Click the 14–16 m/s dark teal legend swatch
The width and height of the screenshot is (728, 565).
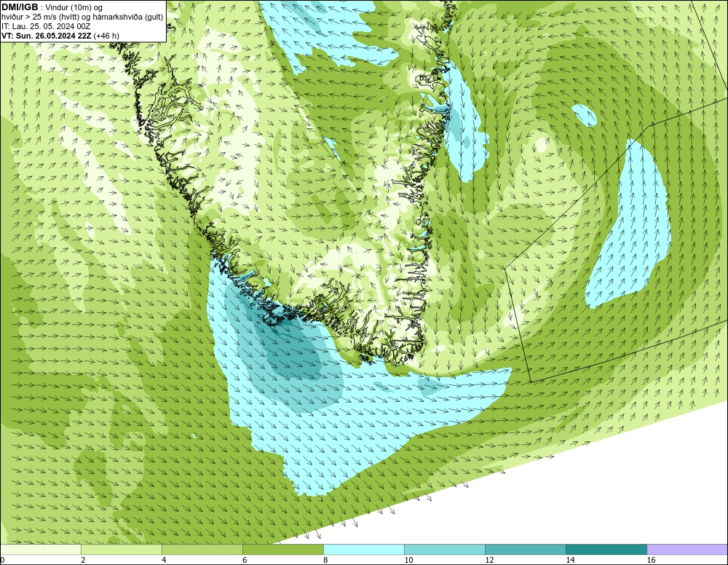606,550
